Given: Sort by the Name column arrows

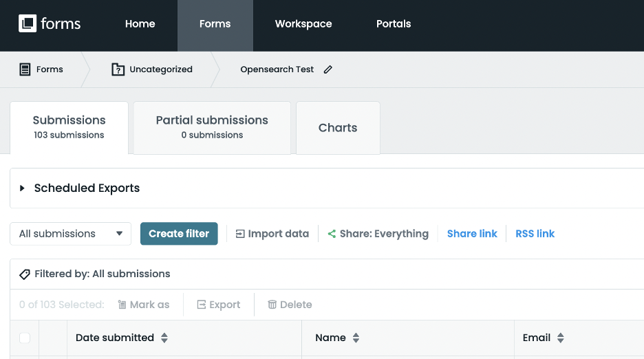Looking at the screenshot, I should pyautogui.click(x=356, y=338).
